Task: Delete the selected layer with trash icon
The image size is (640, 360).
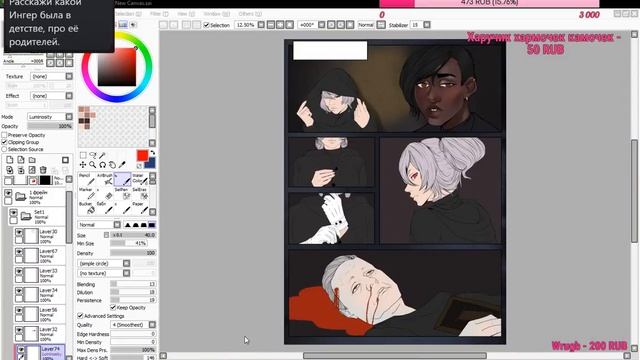Action: (43, 170)
